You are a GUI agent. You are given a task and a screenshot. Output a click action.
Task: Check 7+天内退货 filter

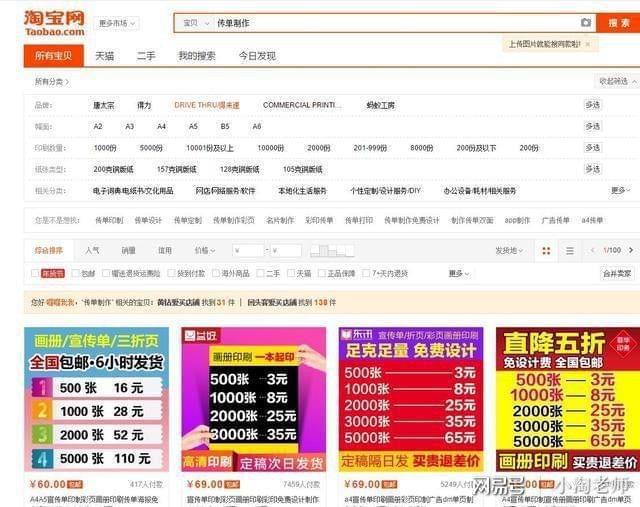[366, 273]
